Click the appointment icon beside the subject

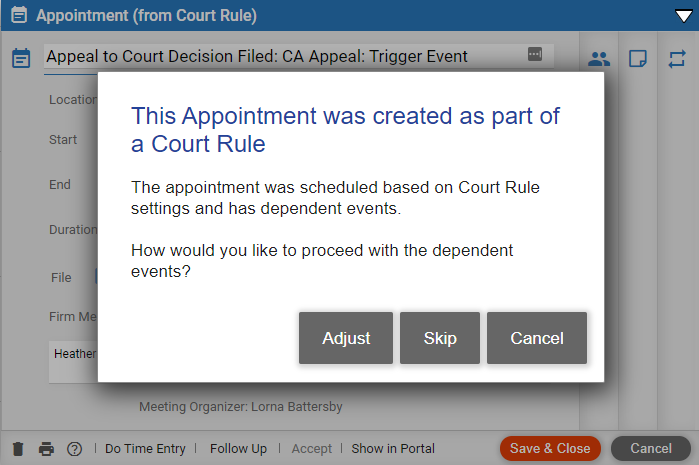coord(21,58)
